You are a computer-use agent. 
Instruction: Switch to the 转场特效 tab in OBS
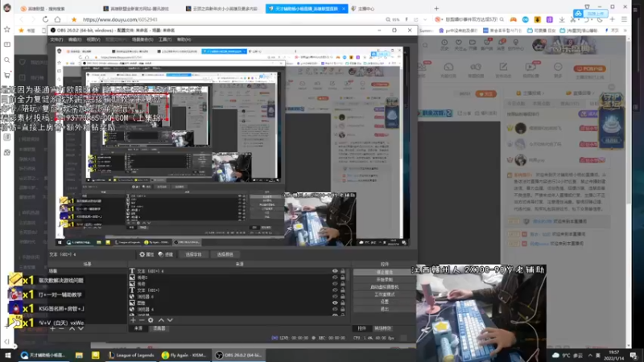[382, 328]
